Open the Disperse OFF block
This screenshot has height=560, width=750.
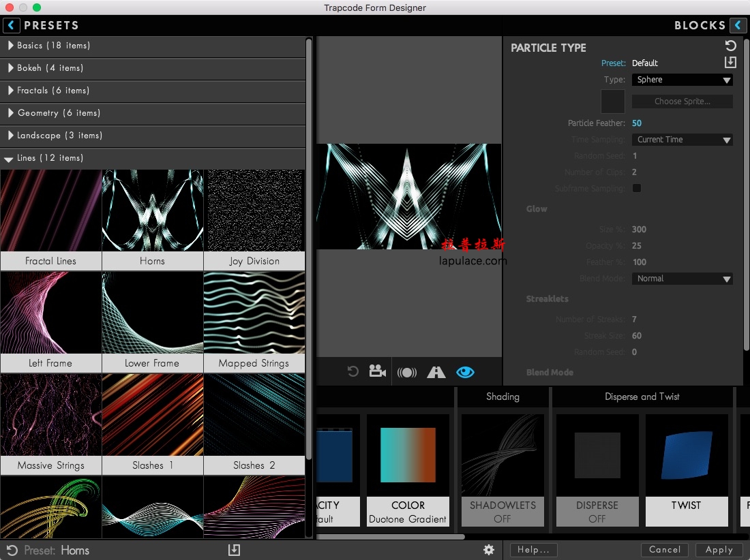point(597,470)
